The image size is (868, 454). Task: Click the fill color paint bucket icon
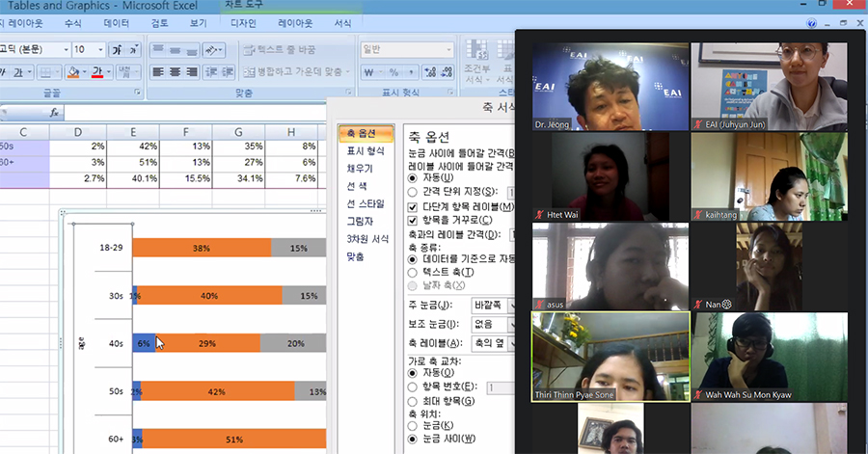click(x=73, y=72)
